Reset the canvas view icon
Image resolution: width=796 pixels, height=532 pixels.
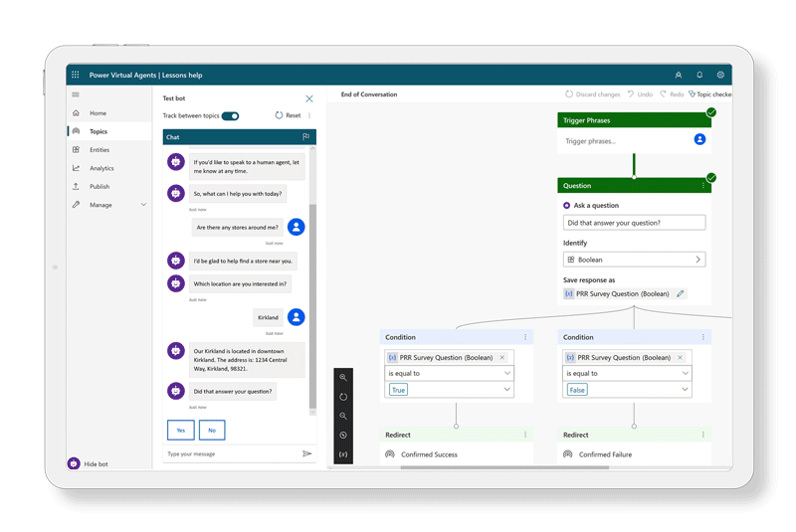[x=343, y=397]
